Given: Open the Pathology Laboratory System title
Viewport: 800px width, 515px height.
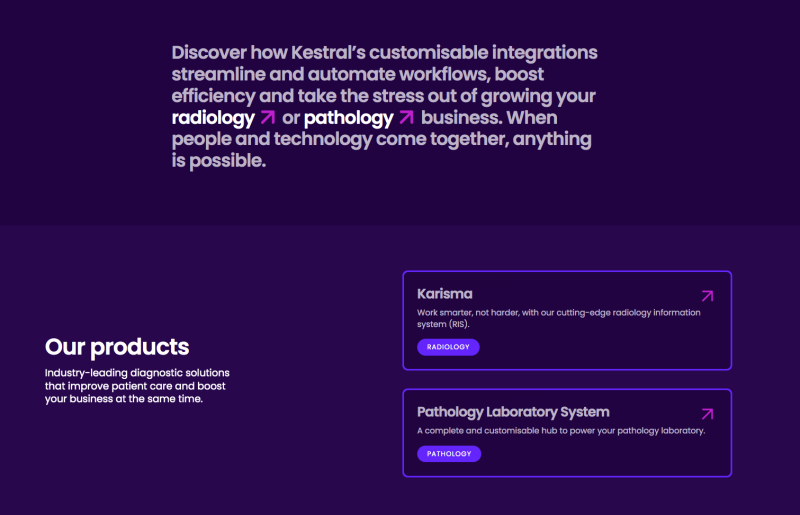Looking at the screenshot, I should (513, 412).
